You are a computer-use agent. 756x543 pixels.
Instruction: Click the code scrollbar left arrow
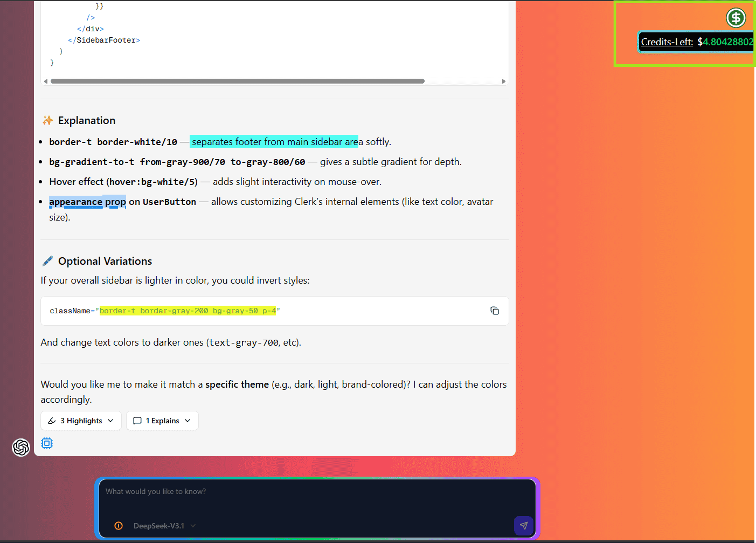46,81
